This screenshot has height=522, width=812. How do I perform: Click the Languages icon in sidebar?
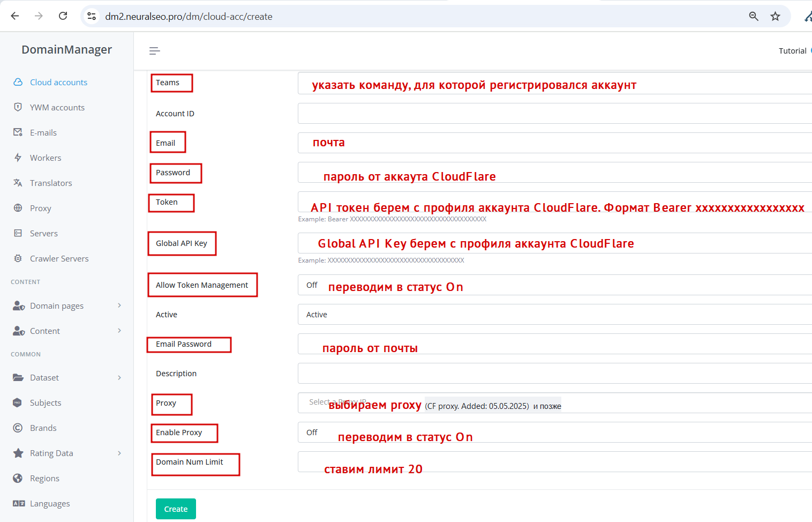[x=19, y=503]
